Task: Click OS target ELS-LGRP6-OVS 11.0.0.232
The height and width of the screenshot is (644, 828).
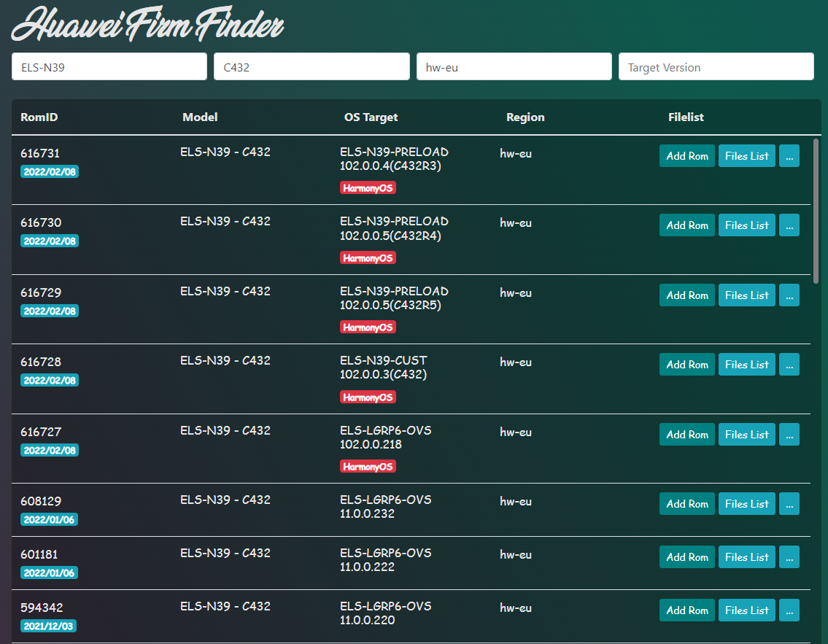Action: click(385, 507)
